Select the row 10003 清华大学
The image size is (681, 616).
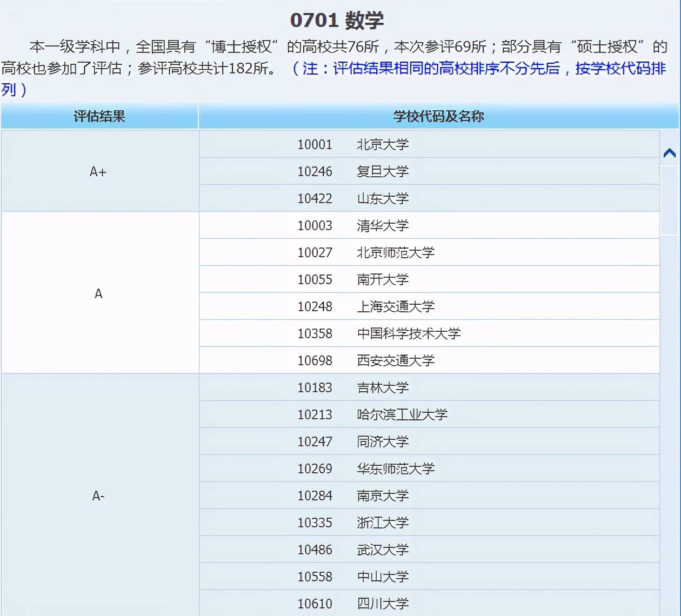pos(430,225)
